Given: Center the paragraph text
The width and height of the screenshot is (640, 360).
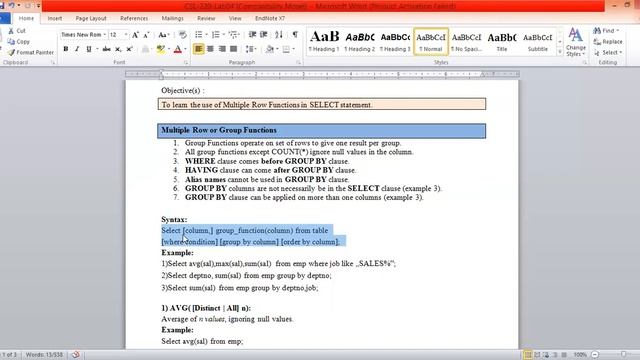Looking at the screenshot, I should pyautogui.click(x=211, y=49).
